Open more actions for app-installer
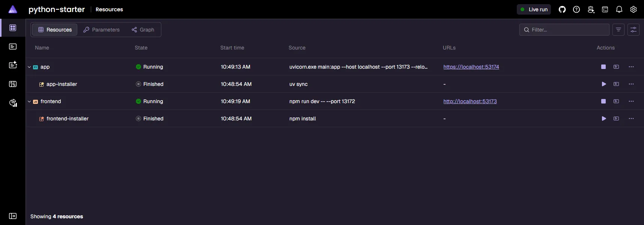This screenshot has width=644, height=225. pyautogui.click(x=631, y=84)
